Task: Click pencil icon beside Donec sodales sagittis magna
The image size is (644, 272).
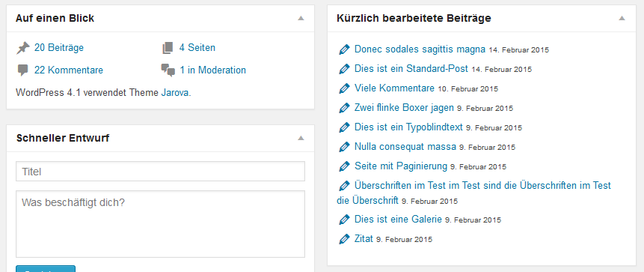Action: [344, 49]
